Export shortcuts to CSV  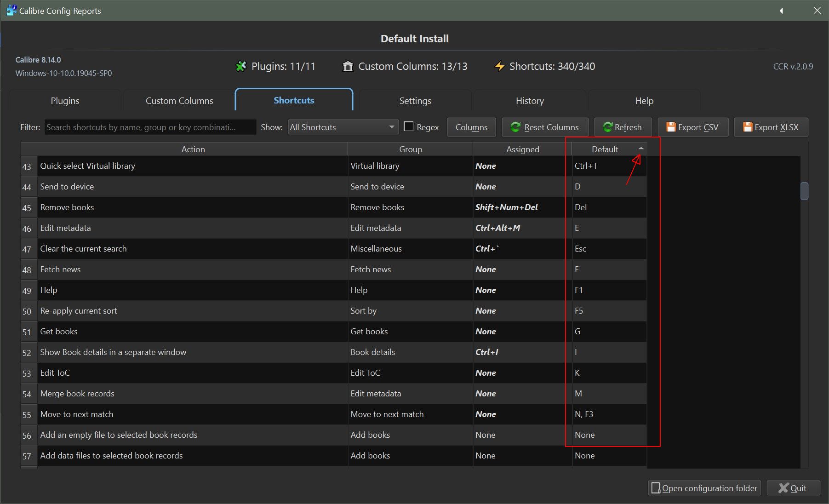(692, 127)
